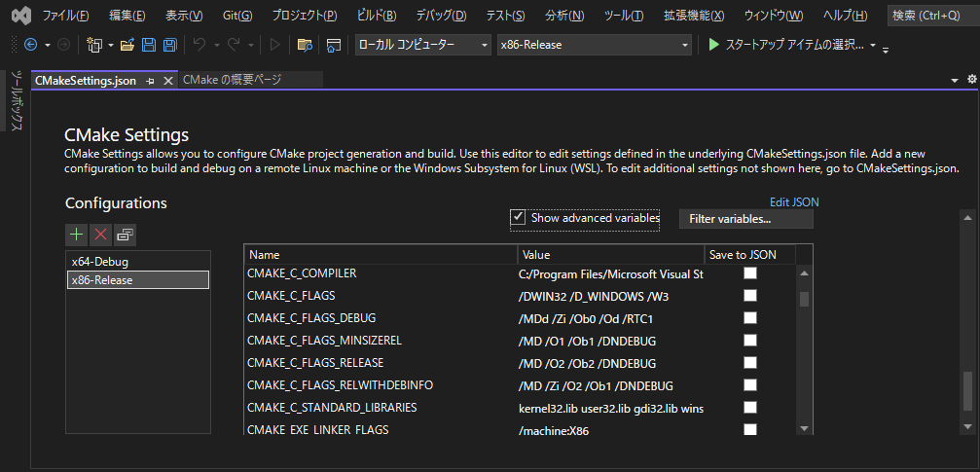
Task: Pin the CMakeSettings.json tab
Action: pyautogui.click(x=150, y=82)
